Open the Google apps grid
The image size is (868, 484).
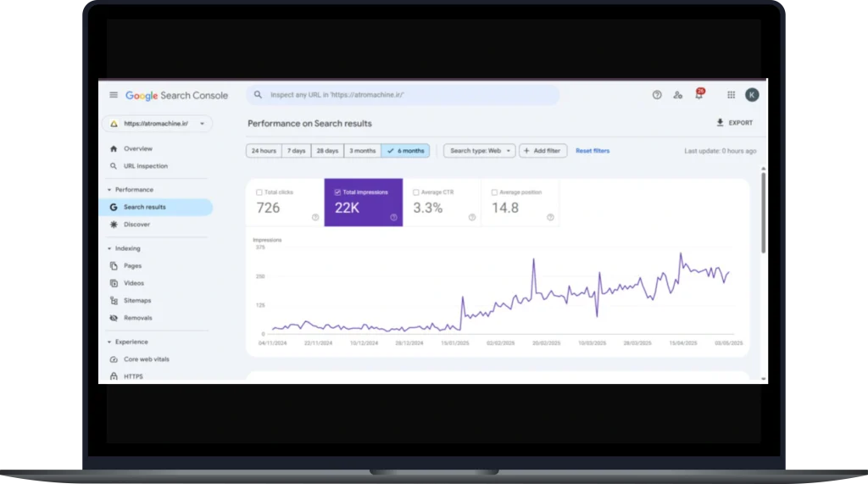pos(731,95)
